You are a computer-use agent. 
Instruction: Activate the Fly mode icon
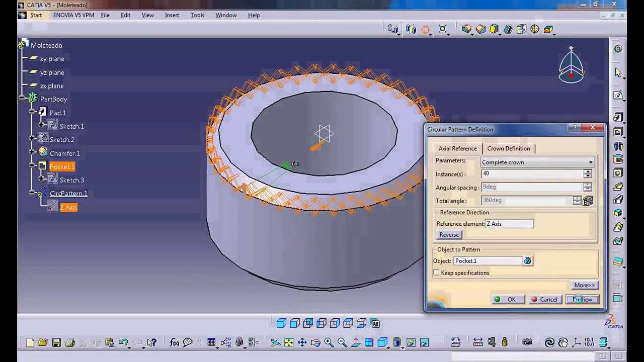[x=275, y=343]
